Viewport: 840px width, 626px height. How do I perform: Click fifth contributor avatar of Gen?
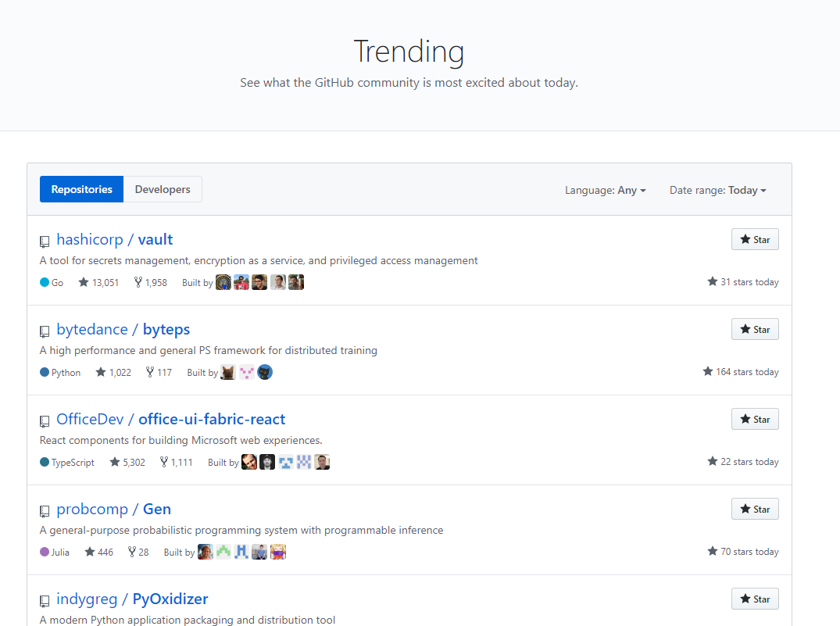pyautogui.click(x=278, y=552)
